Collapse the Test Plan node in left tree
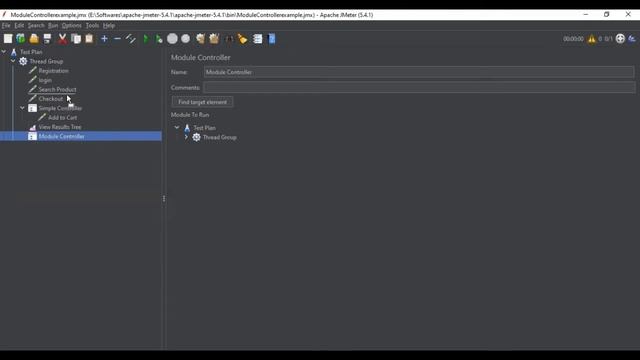The width and height of the screenshot is (640, 360). pyautogui.click(x=4, y=52)
